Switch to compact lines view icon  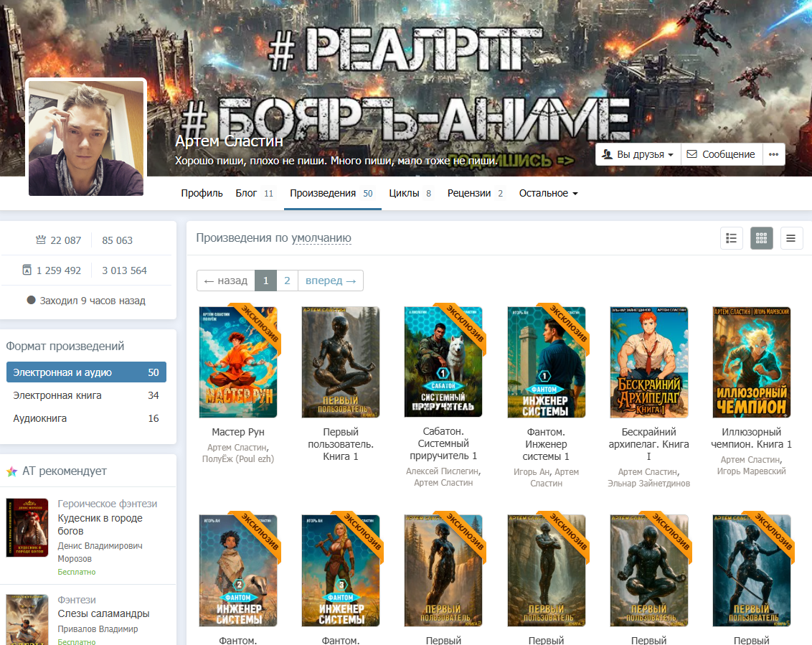[x=791, y=238]
